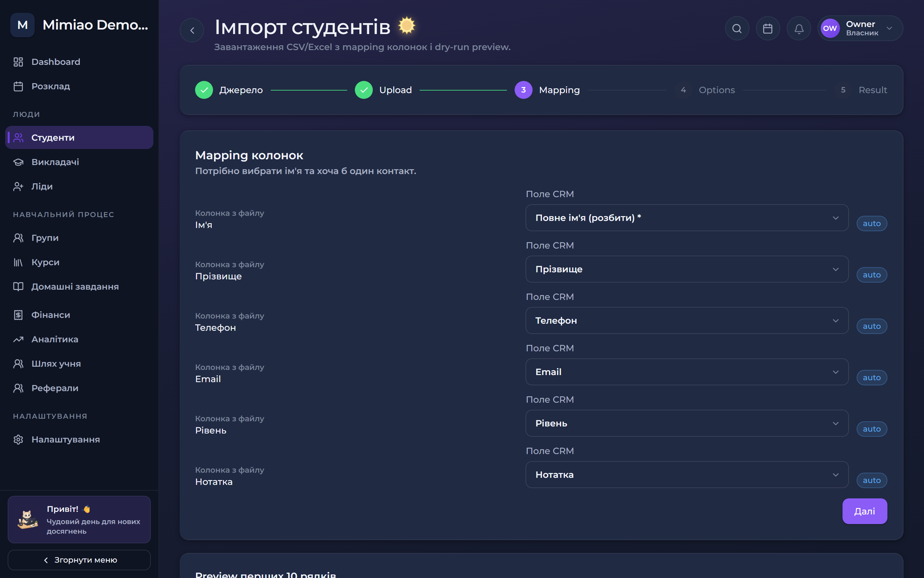Click auto badge in Прізвище row
The width and height of the screenshot is (924, 578).
[872, 275]
